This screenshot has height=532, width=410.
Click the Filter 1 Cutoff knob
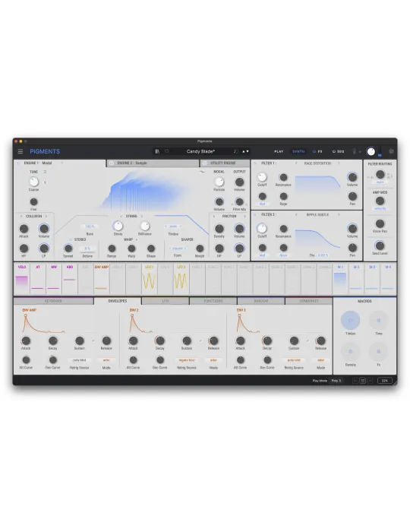coord(262,177)
